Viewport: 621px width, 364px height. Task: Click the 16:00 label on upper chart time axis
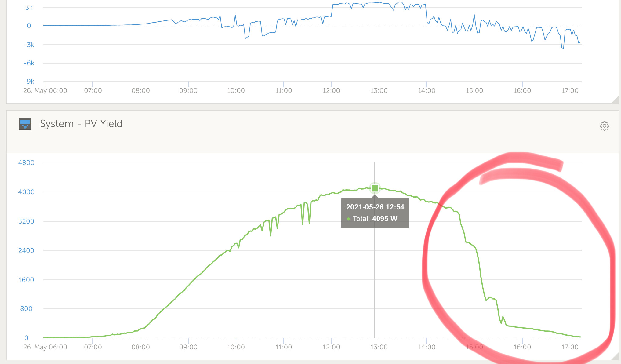pyautogui.click(x=522, y=90)
